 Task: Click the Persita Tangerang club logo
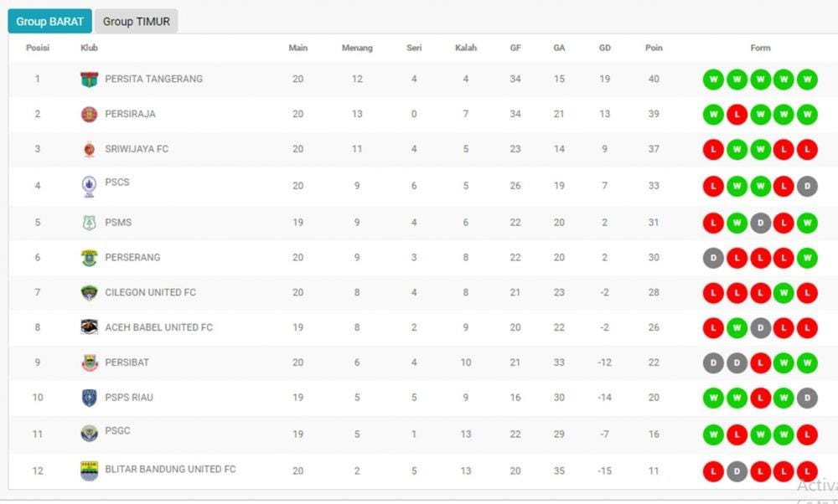pos(89,80)
